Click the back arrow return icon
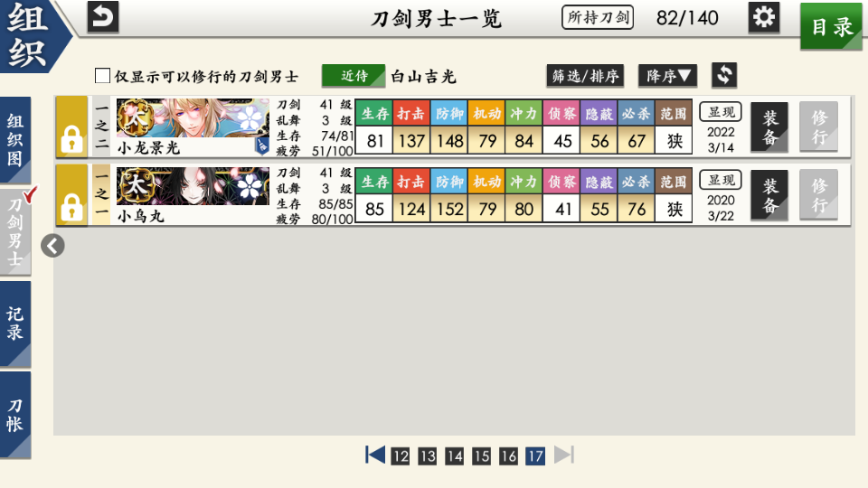 click(x=103, y=16)
